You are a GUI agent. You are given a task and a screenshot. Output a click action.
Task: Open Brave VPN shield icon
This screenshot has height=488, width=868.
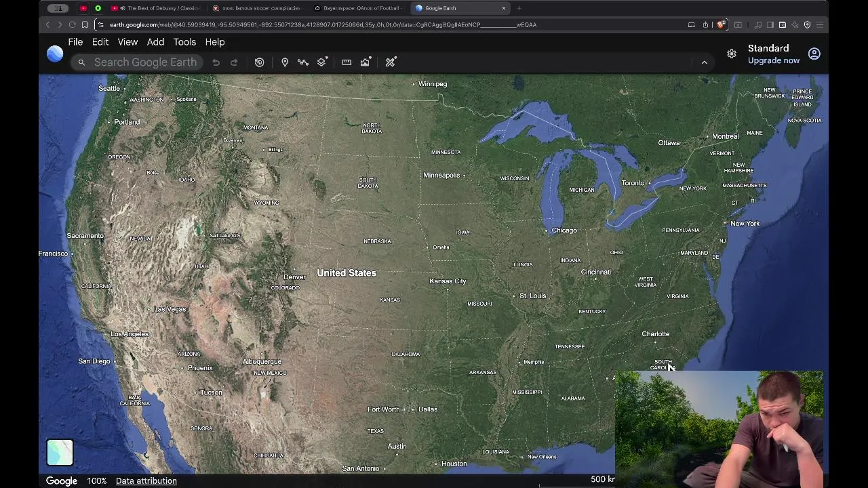click(x=807, y=25)
